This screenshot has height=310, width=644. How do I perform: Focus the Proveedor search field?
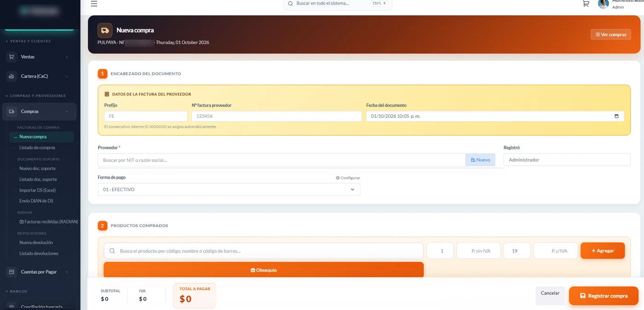click(x=282, y=160)
